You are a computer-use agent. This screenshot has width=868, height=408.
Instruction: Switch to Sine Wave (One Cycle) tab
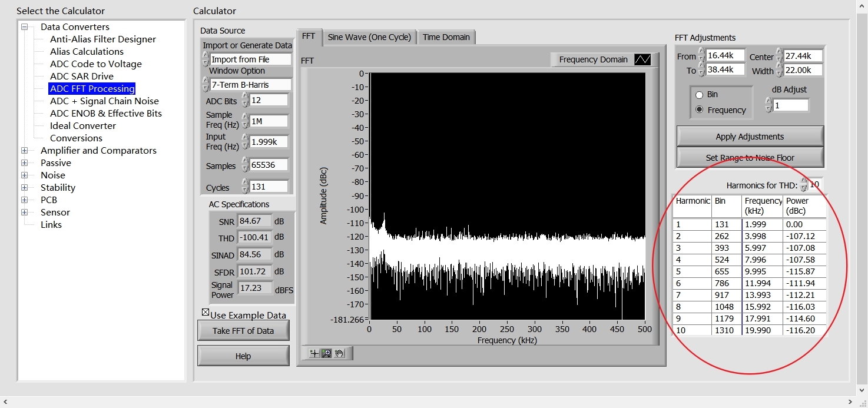pos(369,37)
